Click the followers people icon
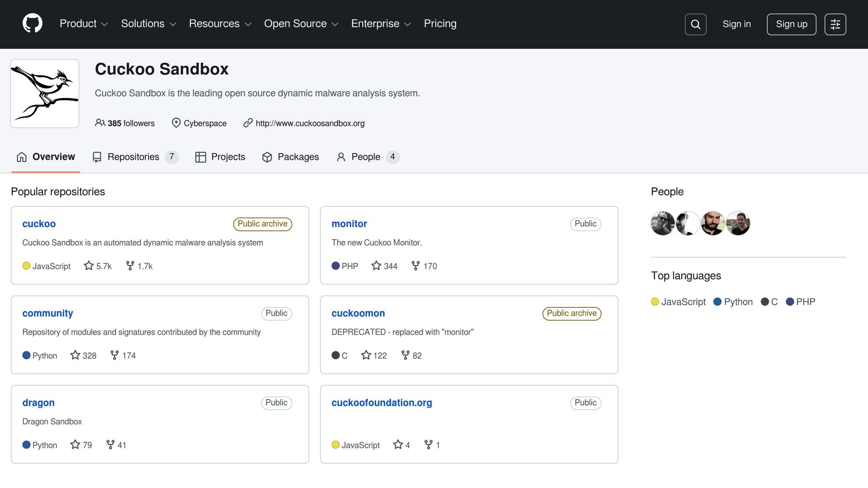The height and width of the screenshot is (488, 868). [x=100, y=123]
